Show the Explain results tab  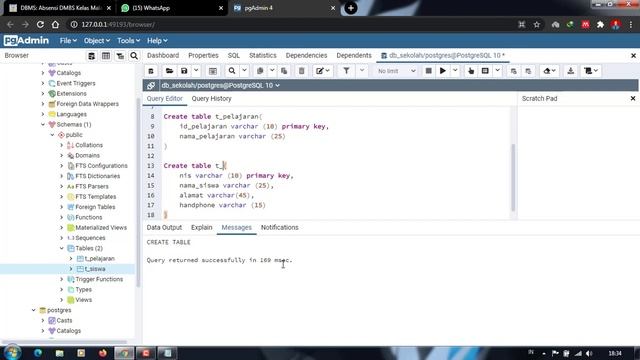coord(202,228)
